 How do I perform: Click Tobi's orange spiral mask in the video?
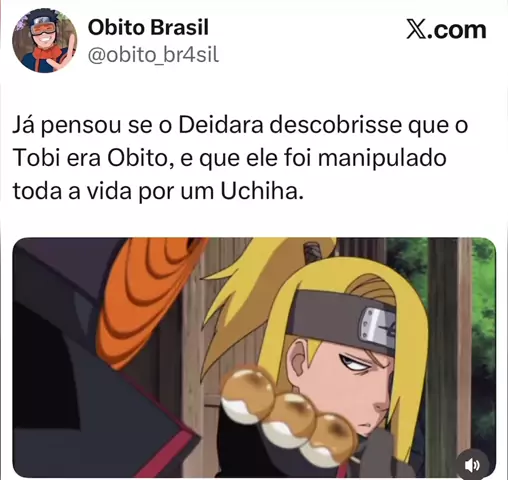153,300
